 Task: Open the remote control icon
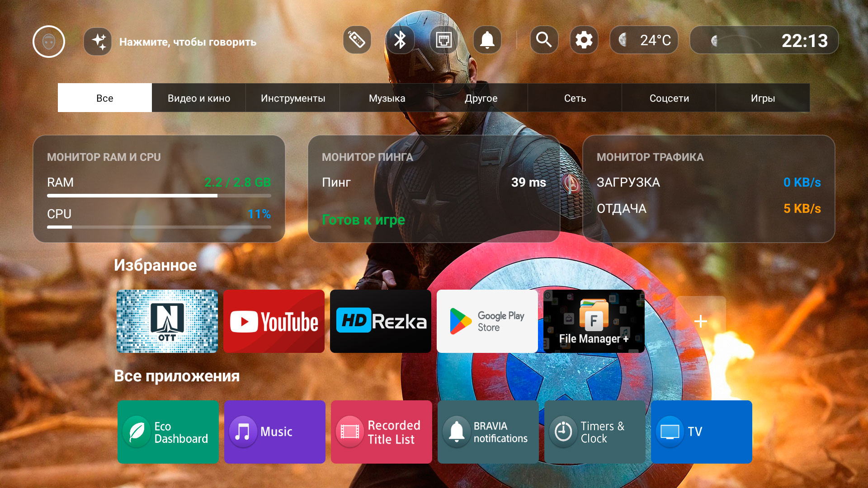point(357,40)
